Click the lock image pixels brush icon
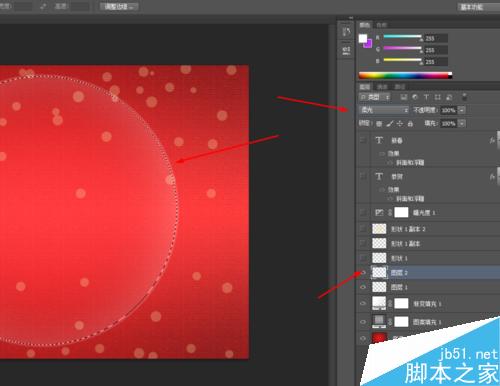Screen dimensions: 500x386 (389, 124)
